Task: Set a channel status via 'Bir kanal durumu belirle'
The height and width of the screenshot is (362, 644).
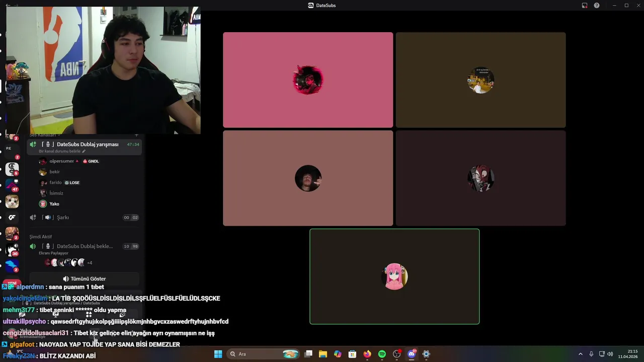Action: 62,151
